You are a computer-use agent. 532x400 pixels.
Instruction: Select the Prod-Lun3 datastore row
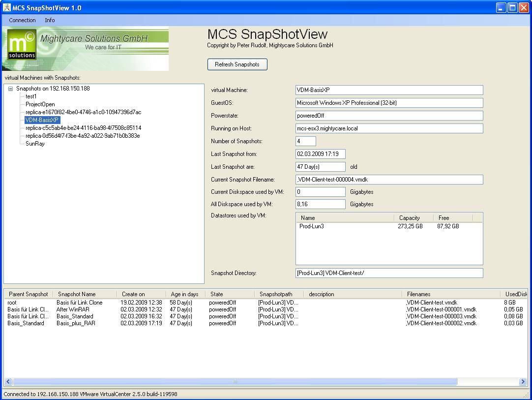coord(389,226)
